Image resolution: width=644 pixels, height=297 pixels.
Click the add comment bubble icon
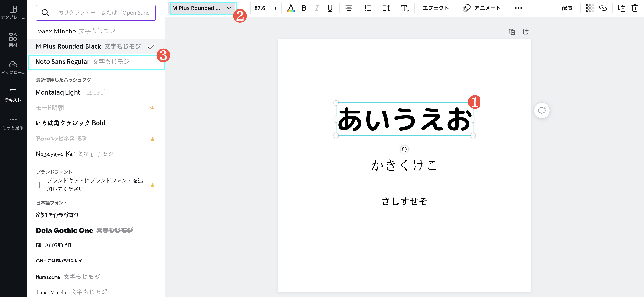click(542, 110)
